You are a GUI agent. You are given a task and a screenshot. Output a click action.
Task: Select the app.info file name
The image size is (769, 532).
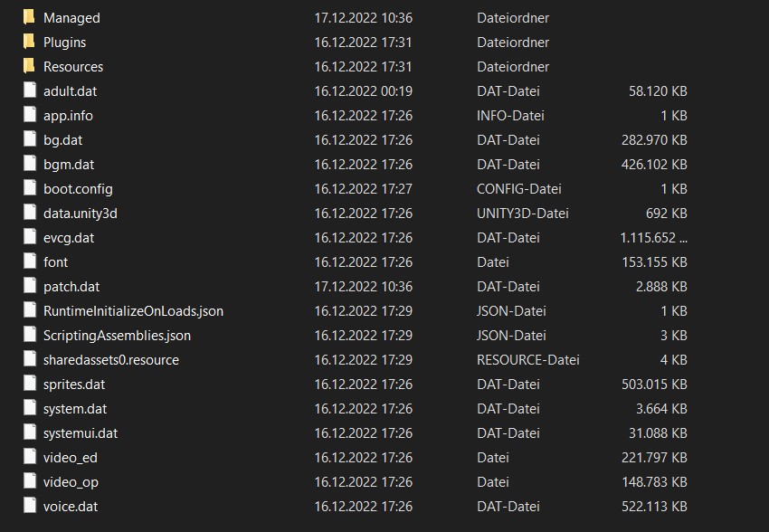[x=68, y=115]
